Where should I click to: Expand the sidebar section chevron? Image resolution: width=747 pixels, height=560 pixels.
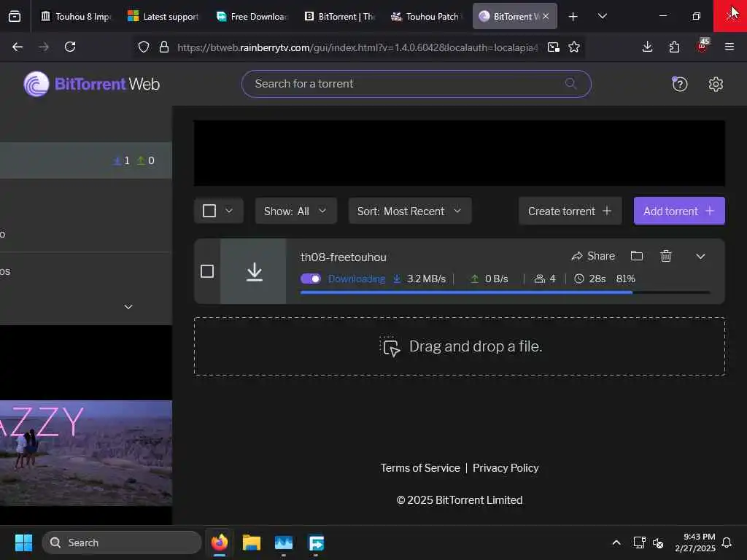[128, 307]
